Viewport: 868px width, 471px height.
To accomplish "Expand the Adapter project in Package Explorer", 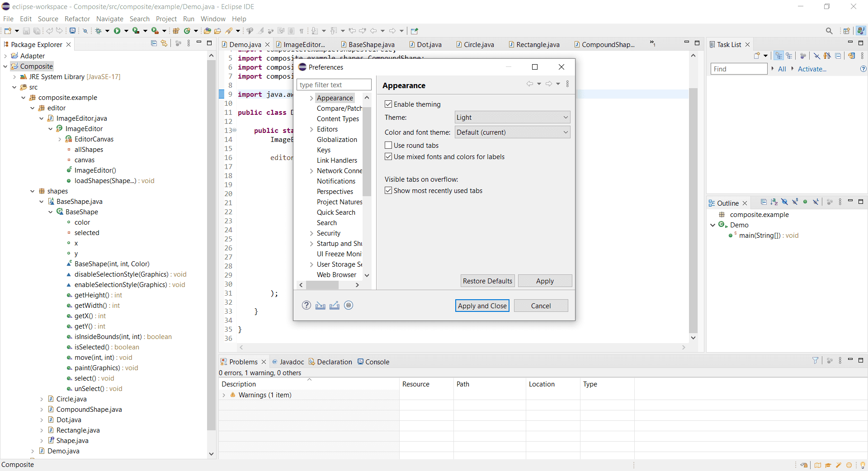I will (5, 56).
